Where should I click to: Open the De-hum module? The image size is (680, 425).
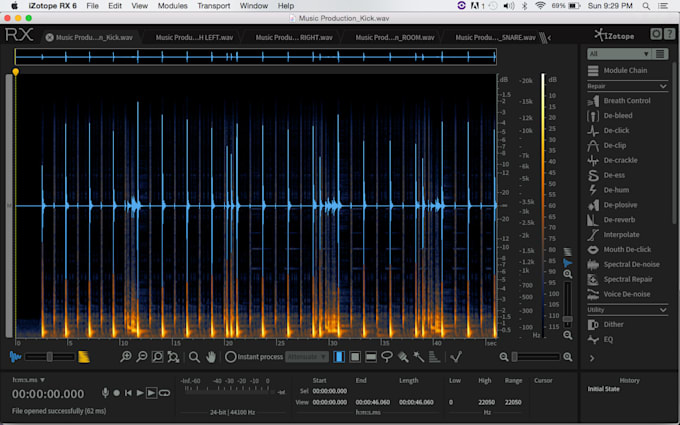[x=608, y=190]
